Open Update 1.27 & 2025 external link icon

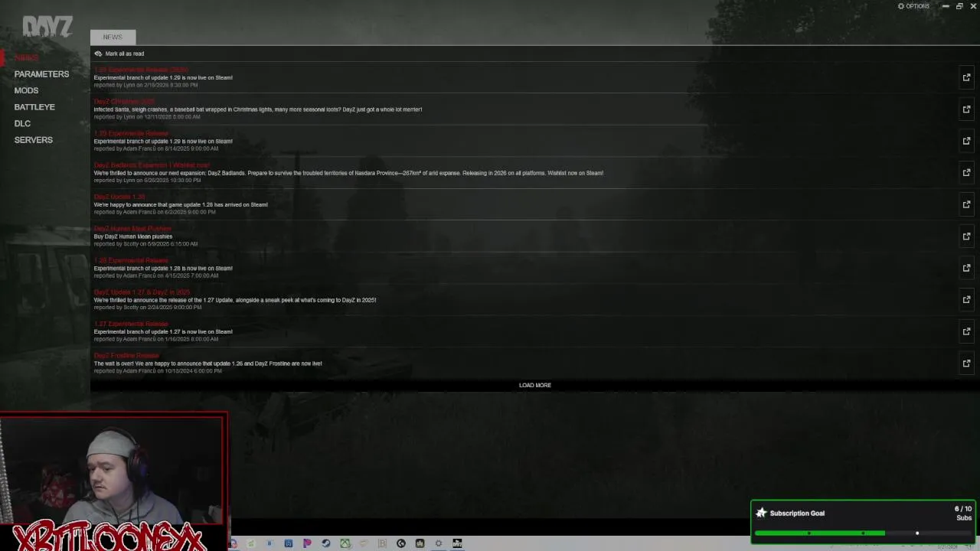click(966, 300)
